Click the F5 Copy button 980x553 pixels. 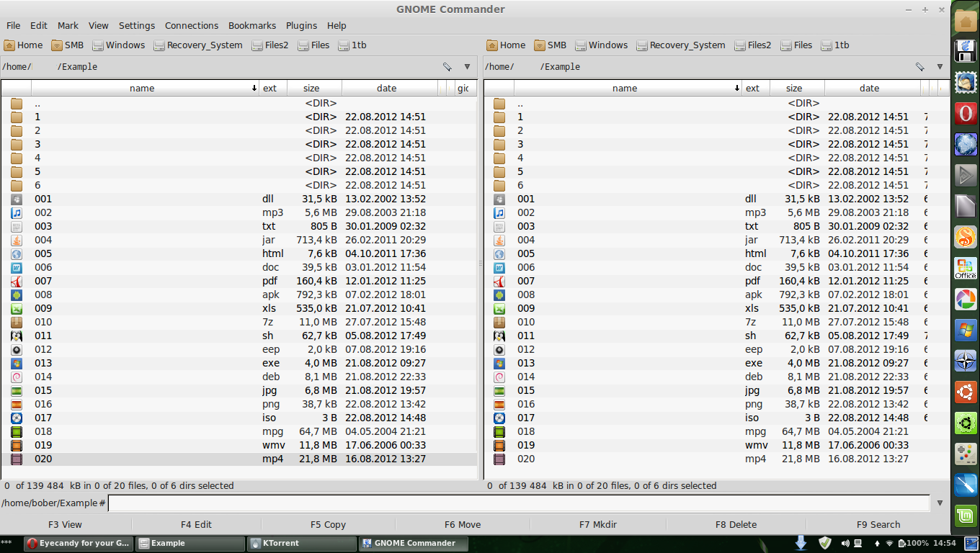(x=328, y=524)
